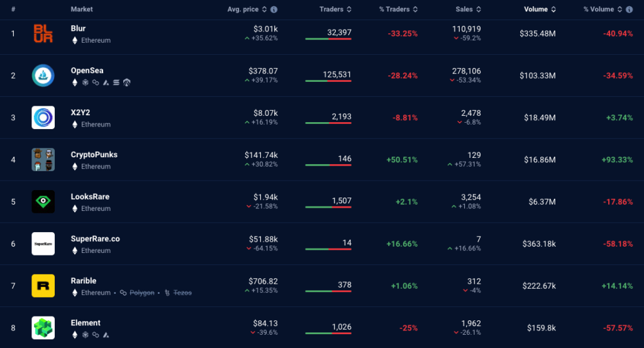Click the % Volume info icon
This screenshot has height=348, width=644.
pyautogui.click(x=629, y=9)
